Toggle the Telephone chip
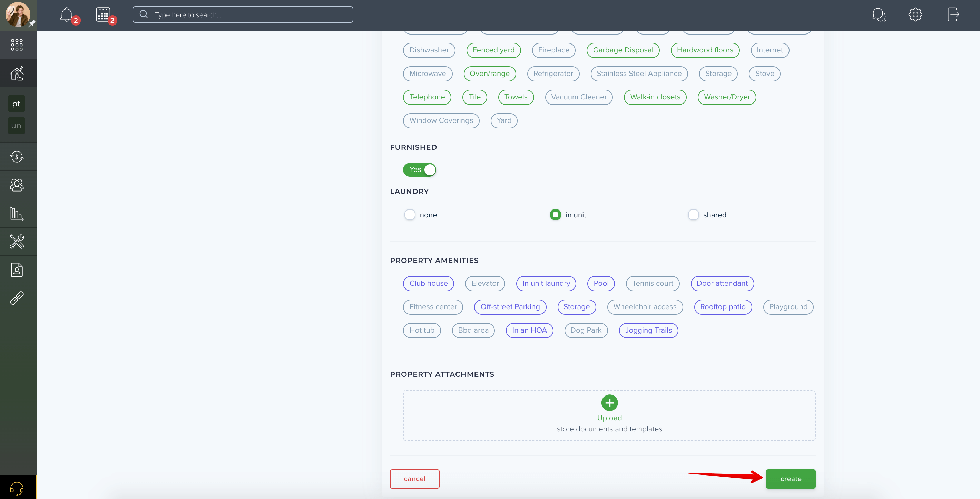This screenshot has width=980, height=499. (x=427, y=97)
